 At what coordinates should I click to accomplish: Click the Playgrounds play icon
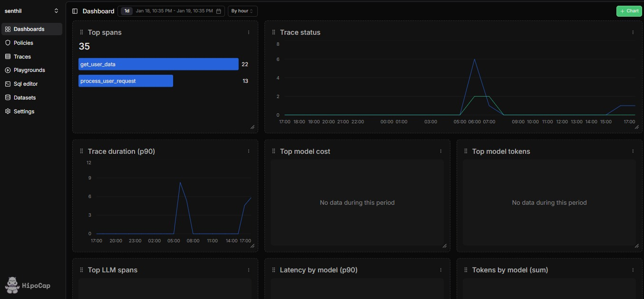8,70
